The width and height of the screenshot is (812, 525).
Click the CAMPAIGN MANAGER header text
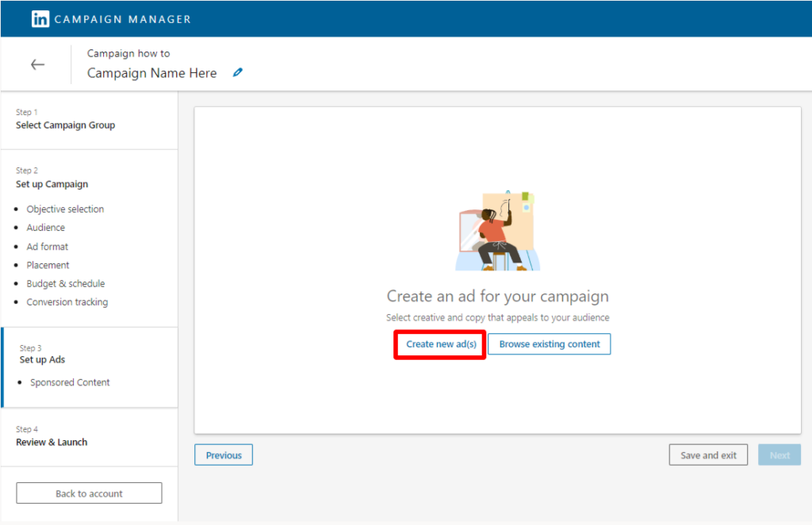[123, 20]
